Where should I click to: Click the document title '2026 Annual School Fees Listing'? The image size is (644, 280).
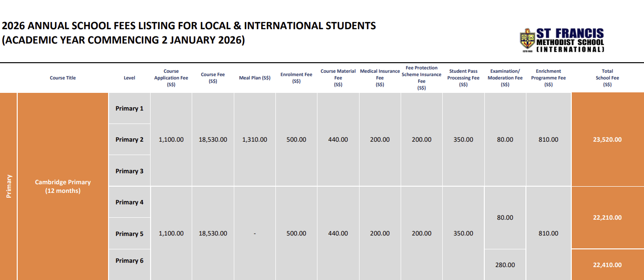189,26
